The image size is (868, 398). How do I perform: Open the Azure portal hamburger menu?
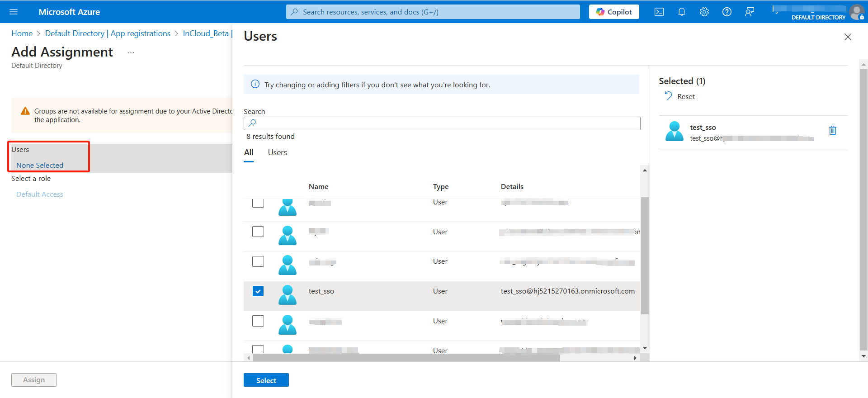point(14,12)
